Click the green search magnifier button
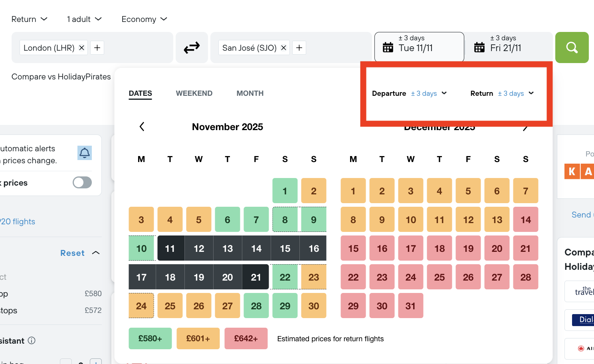The height and width of the screenshot is (364, 594). [572, 47]
